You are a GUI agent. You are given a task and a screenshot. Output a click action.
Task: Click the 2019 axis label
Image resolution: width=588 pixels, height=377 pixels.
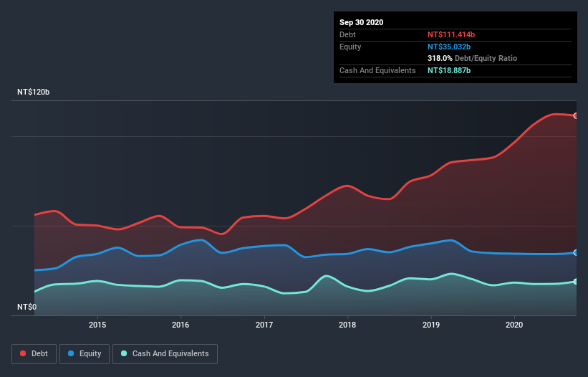(431, 325)
